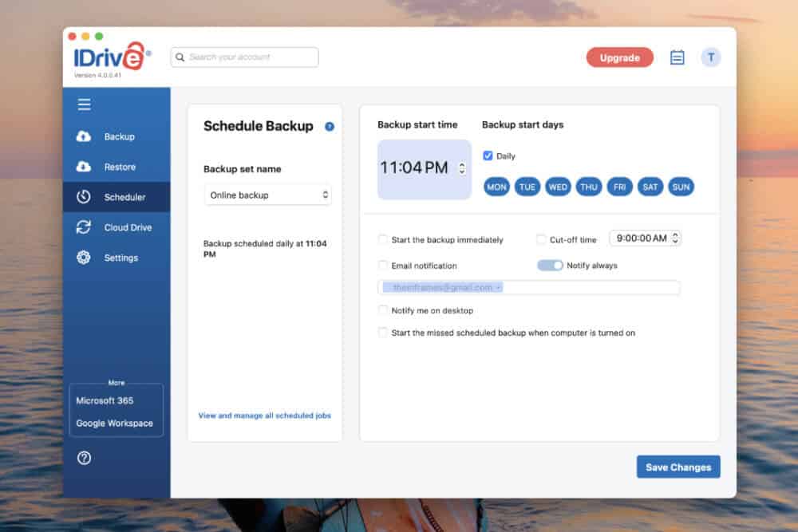Click the Save Changes button

(x=678, y=467)
